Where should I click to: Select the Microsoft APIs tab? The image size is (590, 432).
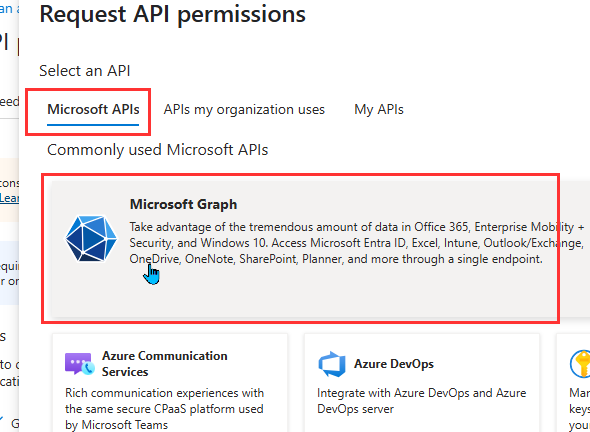tap(93, 110)
